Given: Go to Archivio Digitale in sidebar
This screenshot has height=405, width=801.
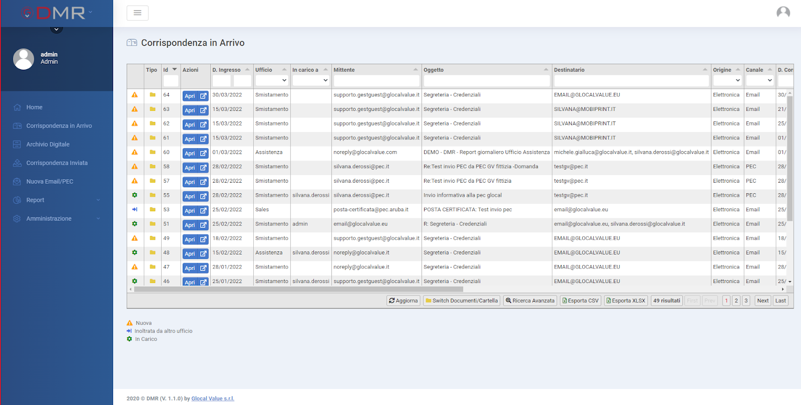Looking at the screenshot, I should click(48, 145).
